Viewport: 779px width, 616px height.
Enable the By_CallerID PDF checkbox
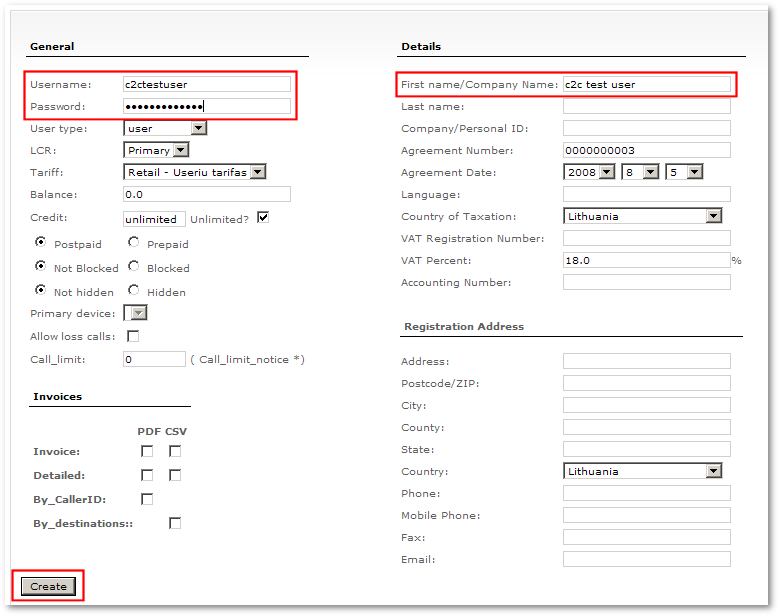(147, 499)
